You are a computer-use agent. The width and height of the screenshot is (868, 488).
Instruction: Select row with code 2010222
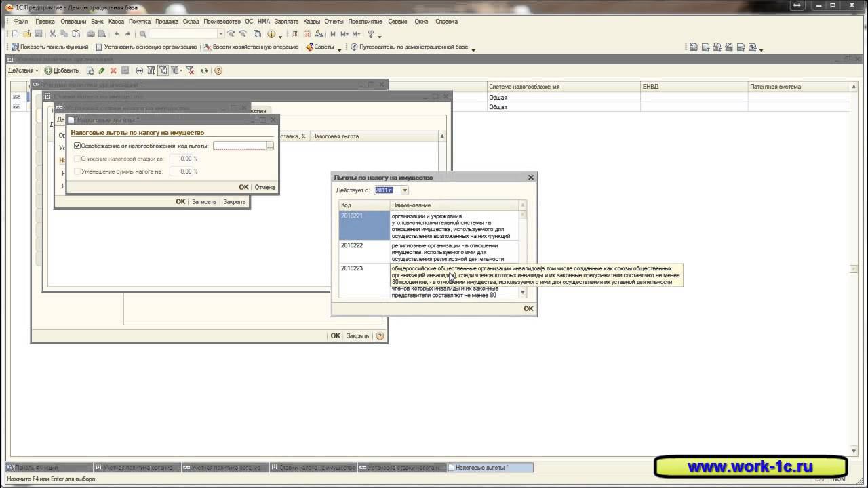[429, 252]
